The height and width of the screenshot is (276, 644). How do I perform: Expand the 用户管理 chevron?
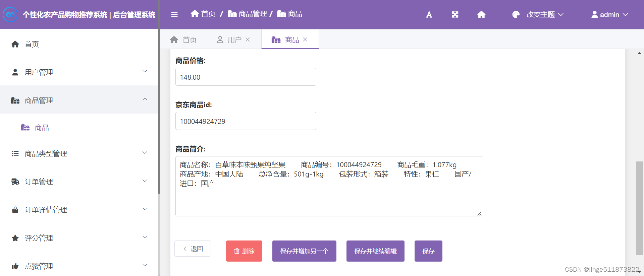pyautogui.click(x=145, y=71)
